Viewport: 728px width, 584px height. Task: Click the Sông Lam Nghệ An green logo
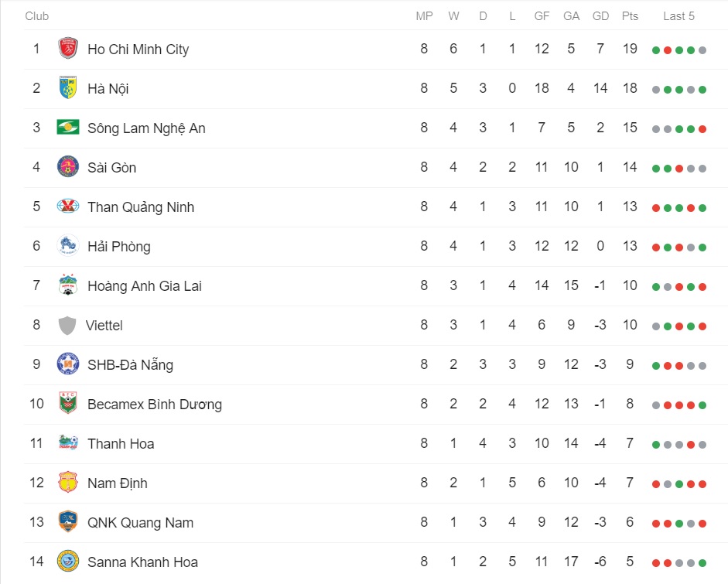click(x=68, y=127)
